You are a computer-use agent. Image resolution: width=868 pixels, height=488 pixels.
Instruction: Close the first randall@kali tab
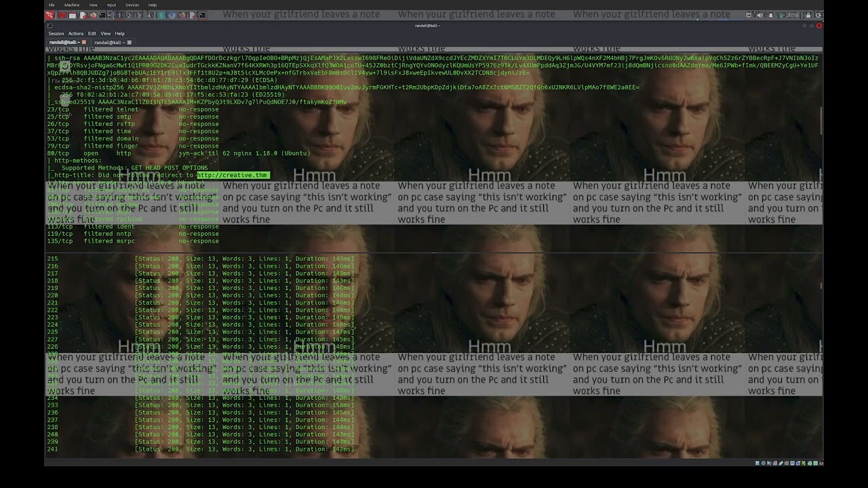click(x=84, y=42)
